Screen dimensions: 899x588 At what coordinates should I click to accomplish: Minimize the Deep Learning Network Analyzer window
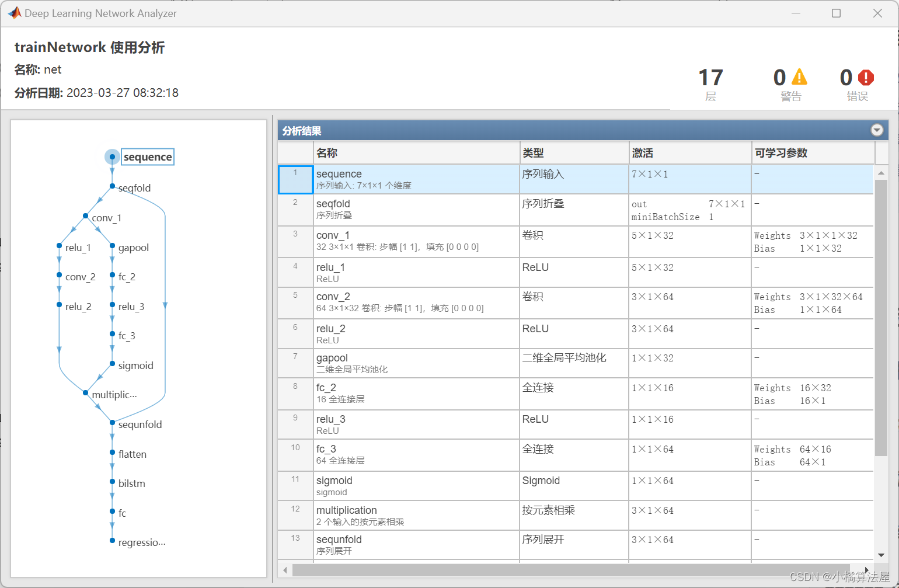[796, 13]
